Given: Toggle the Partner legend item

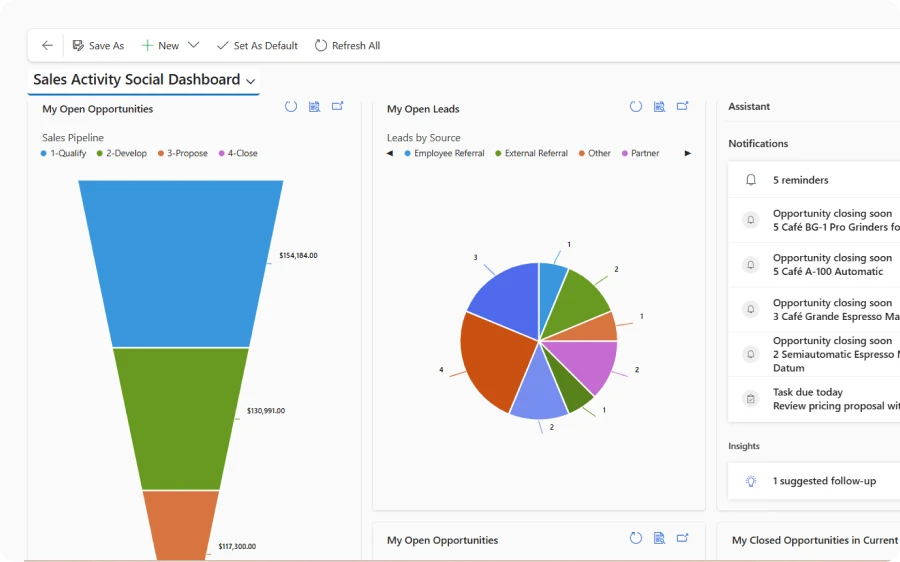Looking at the screenshot, I should 641,153.
